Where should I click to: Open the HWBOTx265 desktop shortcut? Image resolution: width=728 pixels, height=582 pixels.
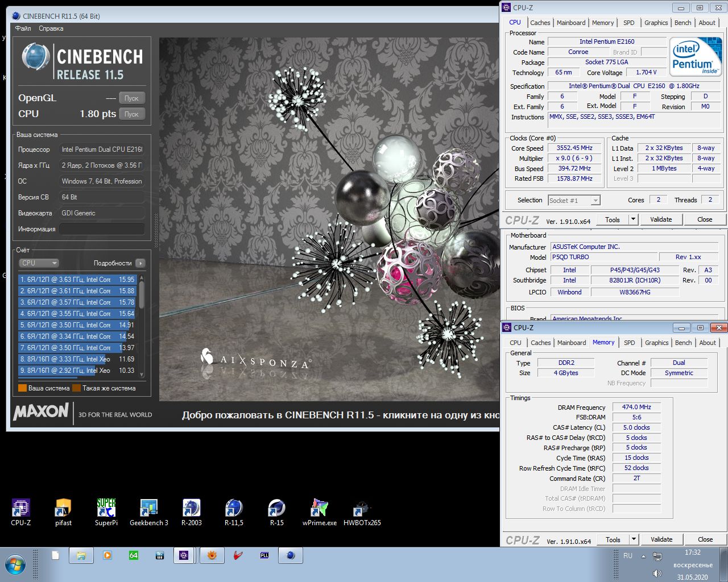coord(362,512)
